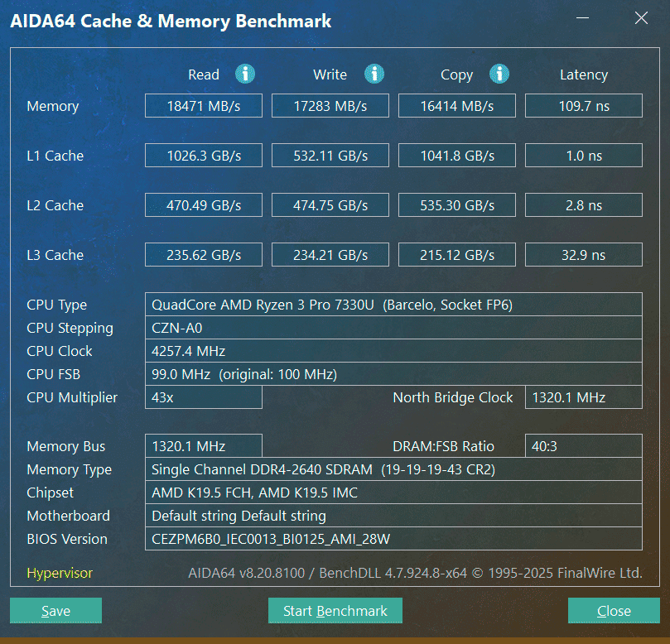Select L1 Cache write 532.11 GB/s
670x644 pixels.
pos(330,155)
